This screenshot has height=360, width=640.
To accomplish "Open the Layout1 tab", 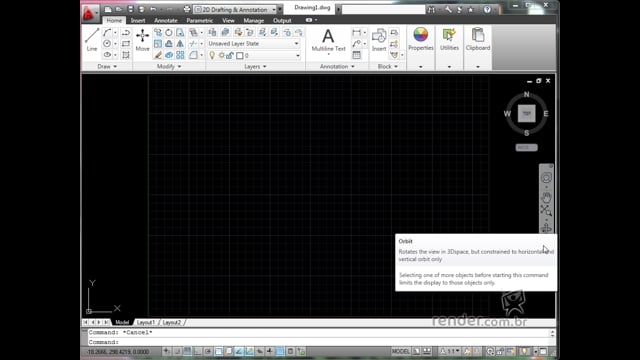I will [146, 322].
